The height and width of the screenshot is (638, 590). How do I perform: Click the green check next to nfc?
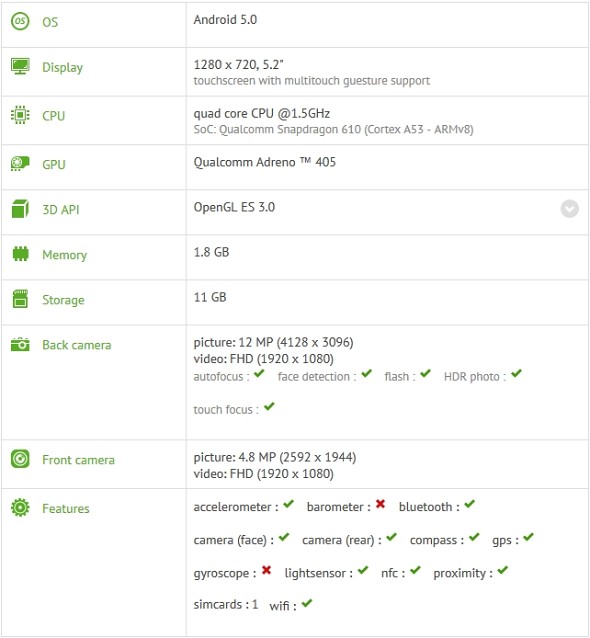click(x=415, y=570)
